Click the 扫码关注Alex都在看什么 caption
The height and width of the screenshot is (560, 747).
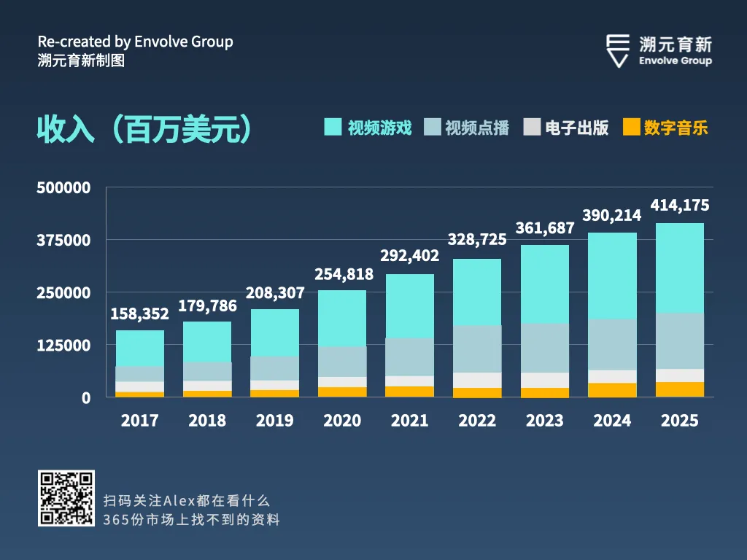(187, 500)
